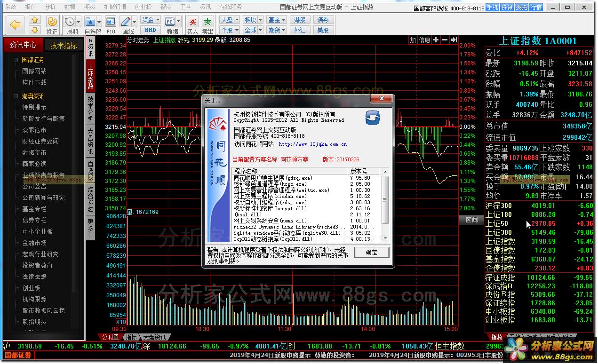Open the PE 数据 dropdown arrow

coord(178,22)
